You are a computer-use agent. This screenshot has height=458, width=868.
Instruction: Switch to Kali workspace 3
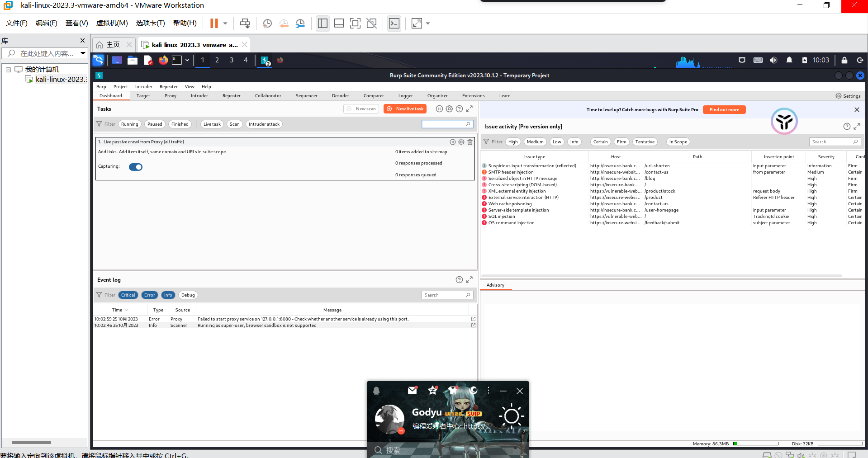pyautogui.click(x=232, y=60)
